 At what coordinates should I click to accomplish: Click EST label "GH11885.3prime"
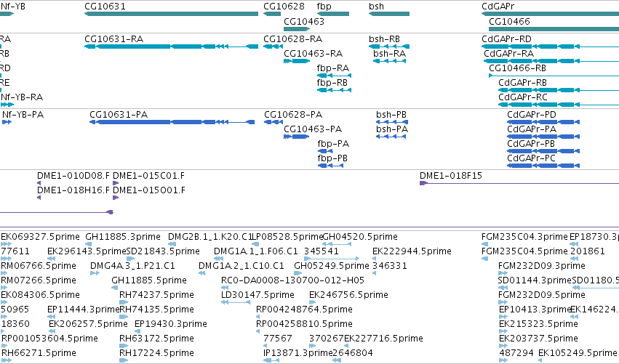[123, 237]
